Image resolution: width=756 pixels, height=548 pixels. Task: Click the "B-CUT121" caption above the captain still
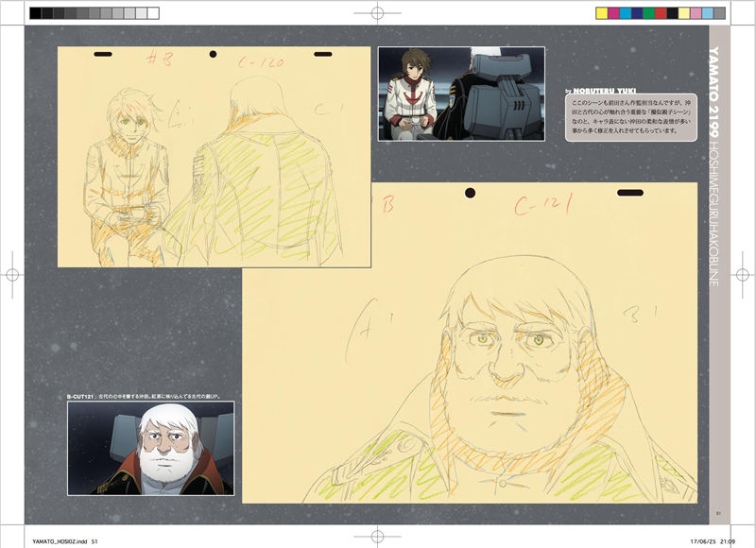click(x=145, y=397)
